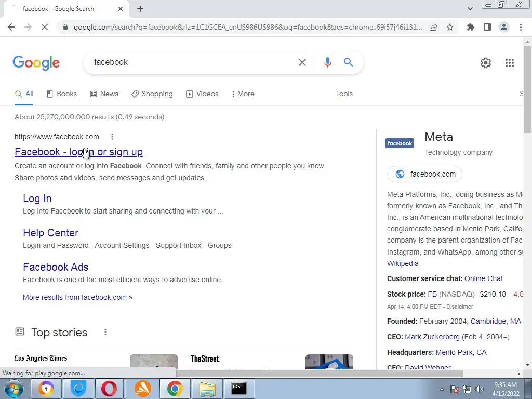The height and width of the screenshot is (399, 532).
Task: Click the Google logo
Action: [36, 63]
